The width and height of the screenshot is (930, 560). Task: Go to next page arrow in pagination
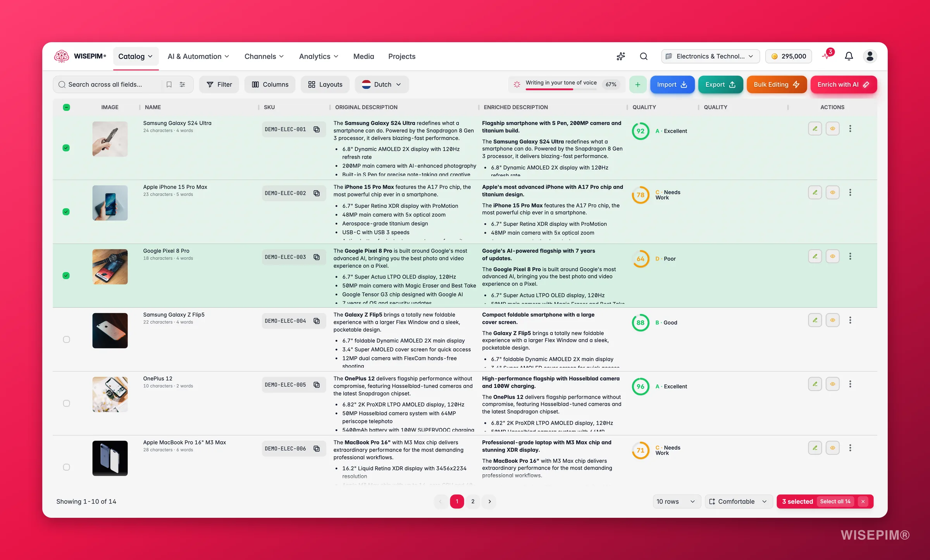click(x=489, y=501)
